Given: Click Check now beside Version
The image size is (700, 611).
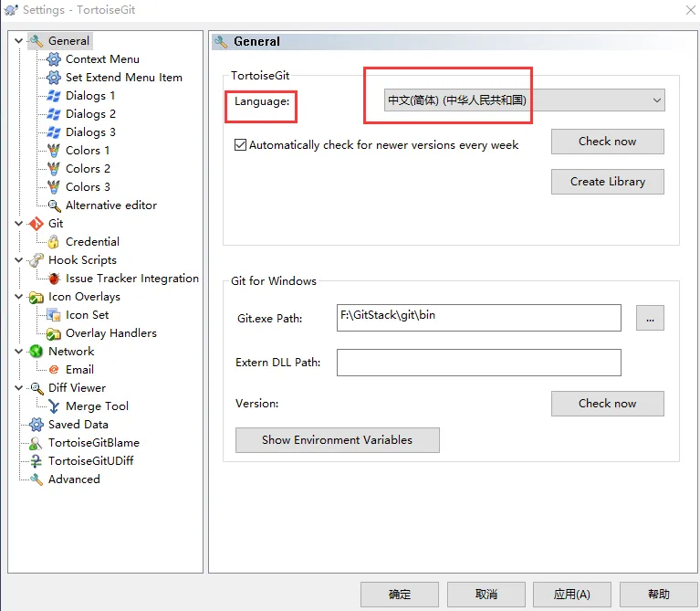Looking at the screenshot, I should (x=607, y=404).
